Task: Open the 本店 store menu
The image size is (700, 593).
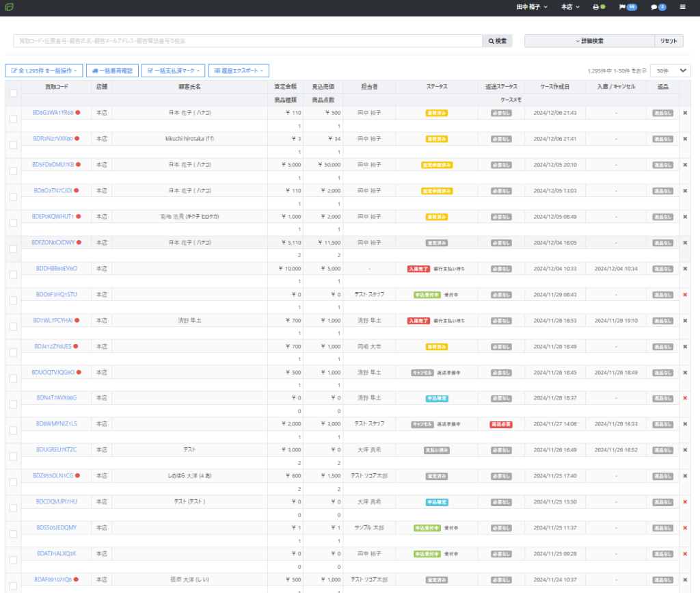Action: coord(569,7)
